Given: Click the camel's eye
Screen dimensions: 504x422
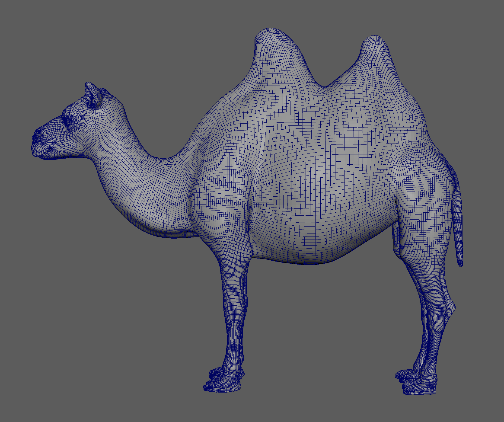Looking at the screenshot, I should [67, 121].
